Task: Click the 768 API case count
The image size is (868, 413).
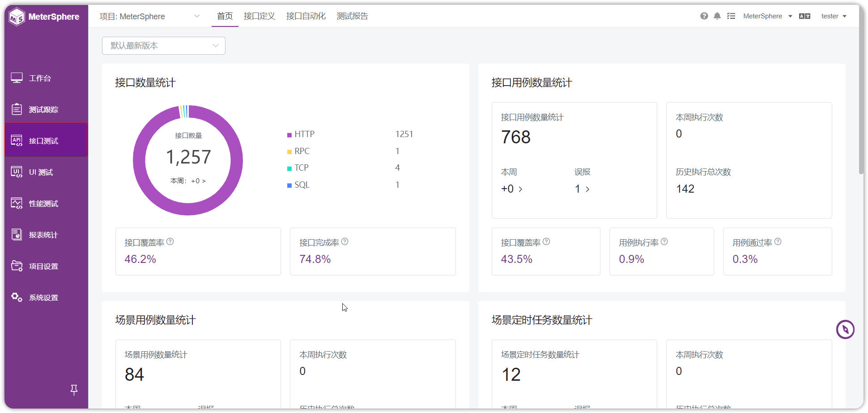Action: coord(516,137)
